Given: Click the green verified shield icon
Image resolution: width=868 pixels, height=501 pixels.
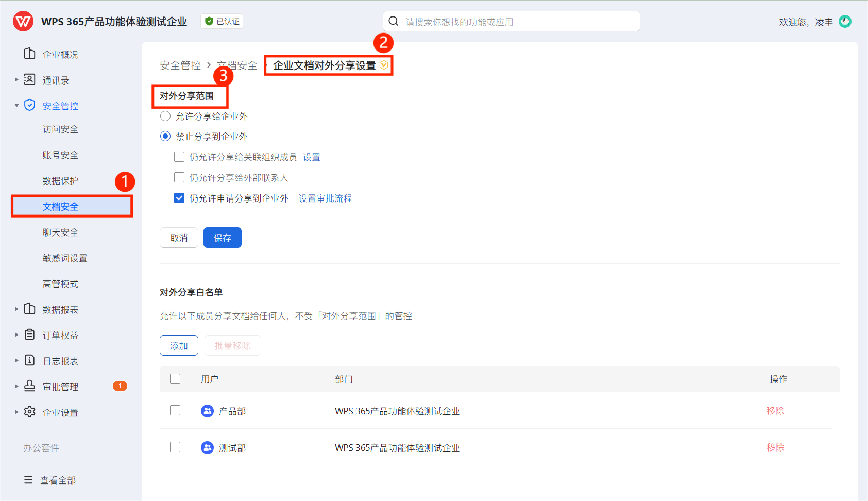Looking at the screenshot, I should pos(209,21).
